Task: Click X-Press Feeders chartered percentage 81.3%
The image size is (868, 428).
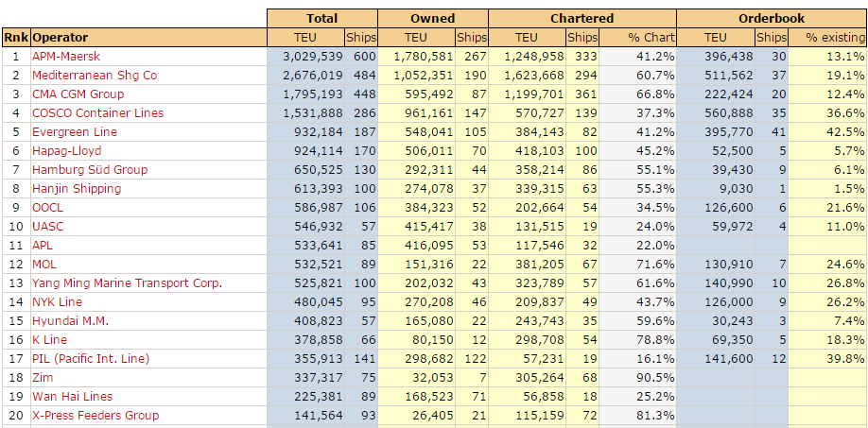Action: tap(655, 416)
